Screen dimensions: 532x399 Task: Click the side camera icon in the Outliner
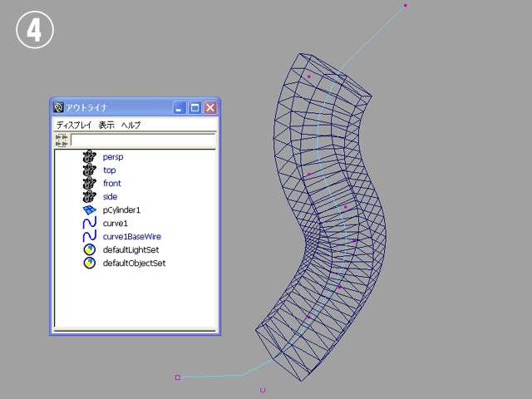[x=89, y=196]
